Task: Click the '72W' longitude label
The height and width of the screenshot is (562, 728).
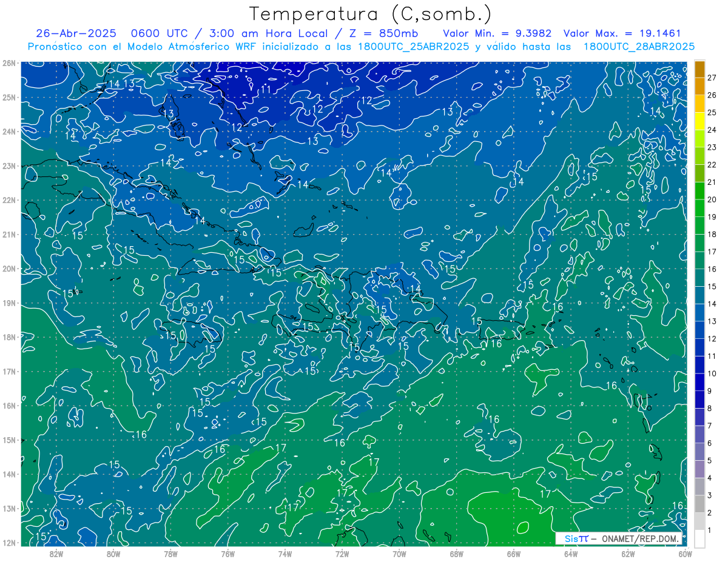Action: [342, 554]
